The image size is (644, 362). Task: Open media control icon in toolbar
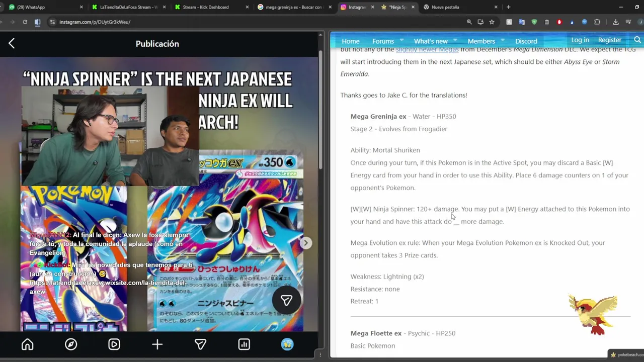coord(628,22)
